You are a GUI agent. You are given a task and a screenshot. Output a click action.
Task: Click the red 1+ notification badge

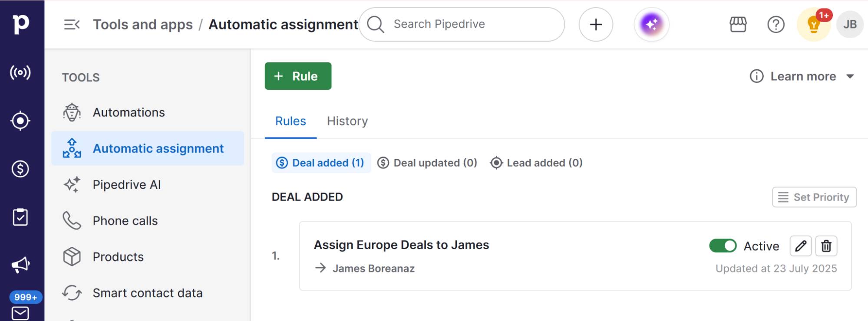coord(824,15)
